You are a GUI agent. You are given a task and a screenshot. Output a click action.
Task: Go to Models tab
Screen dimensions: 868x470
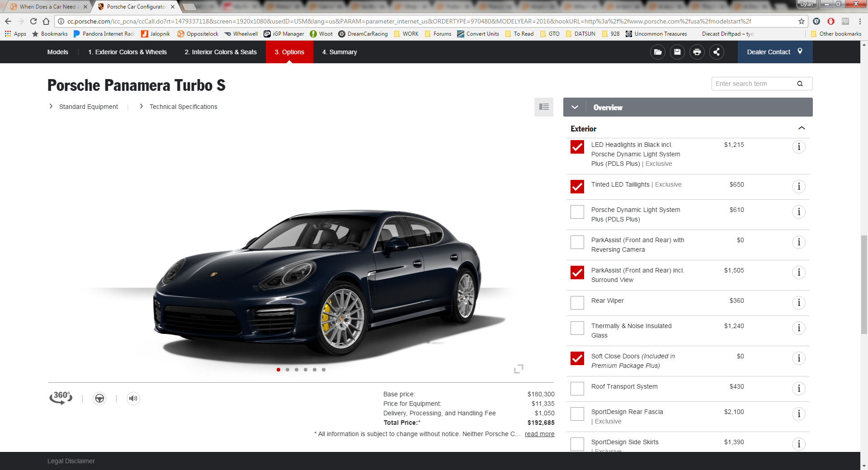coord(58,52)
